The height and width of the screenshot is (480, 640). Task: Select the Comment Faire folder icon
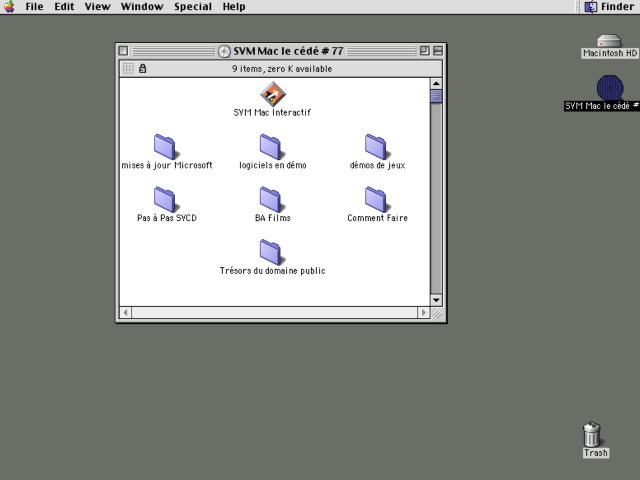point(376,199)
